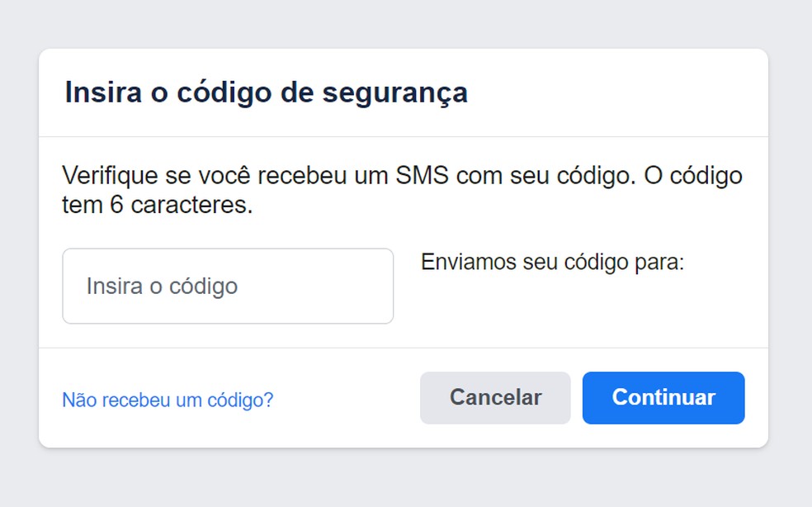Continue verification by clicking the blue button
812x507 pixels.
pyautogui.click(x=663, y=397)
